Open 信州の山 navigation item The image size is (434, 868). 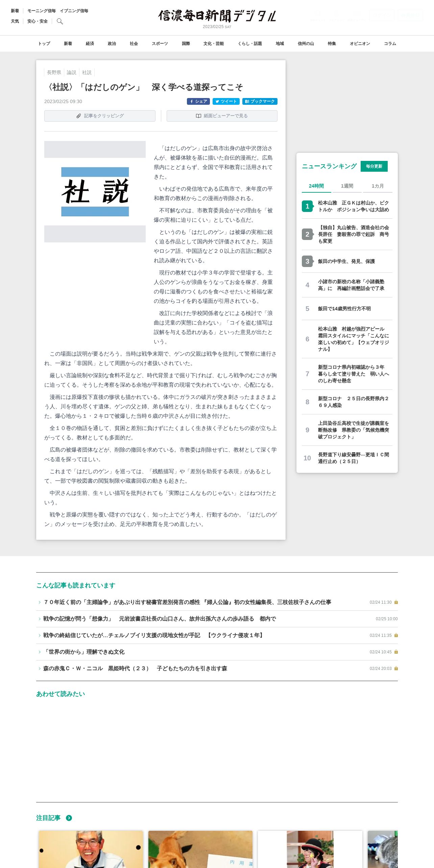coord(306,44)
